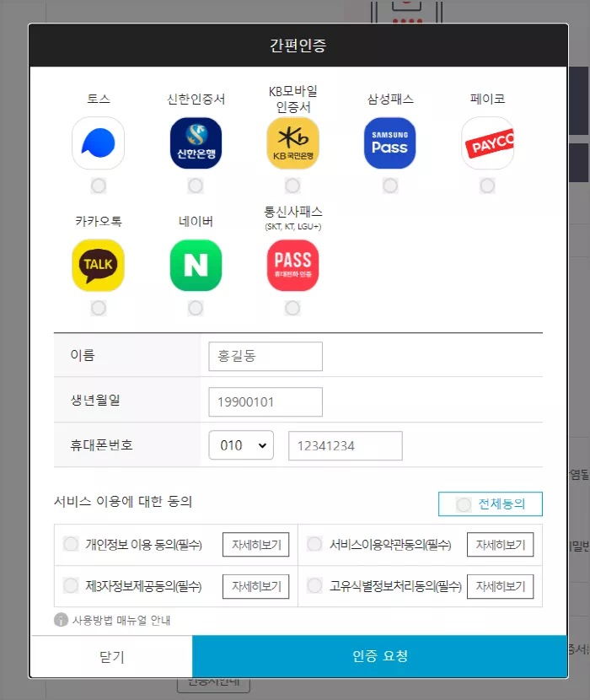Submit with the 인증 요청 button
This screenshot has height=700, width=590.
380,656
